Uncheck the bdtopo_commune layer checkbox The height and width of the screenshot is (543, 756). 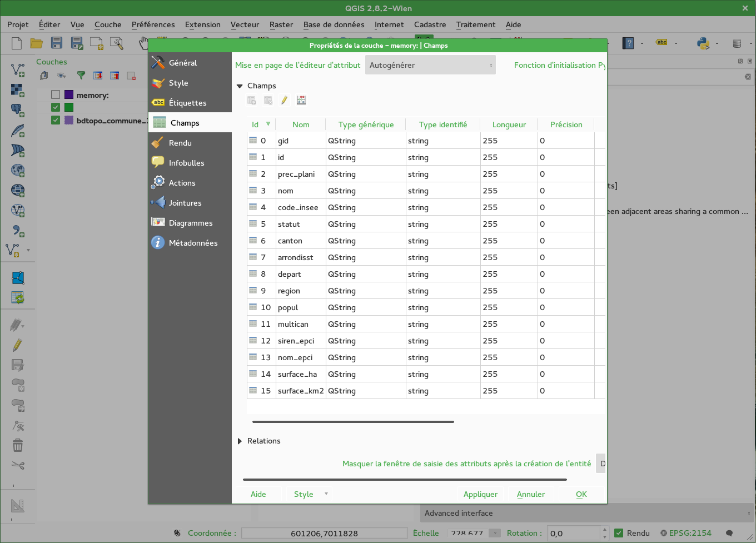pos(56,120)
